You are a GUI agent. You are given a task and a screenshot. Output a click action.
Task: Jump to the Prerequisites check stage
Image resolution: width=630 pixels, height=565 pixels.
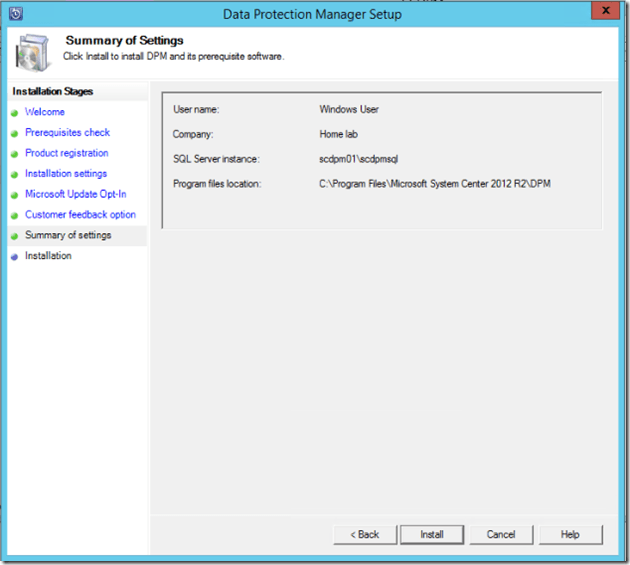67,132
